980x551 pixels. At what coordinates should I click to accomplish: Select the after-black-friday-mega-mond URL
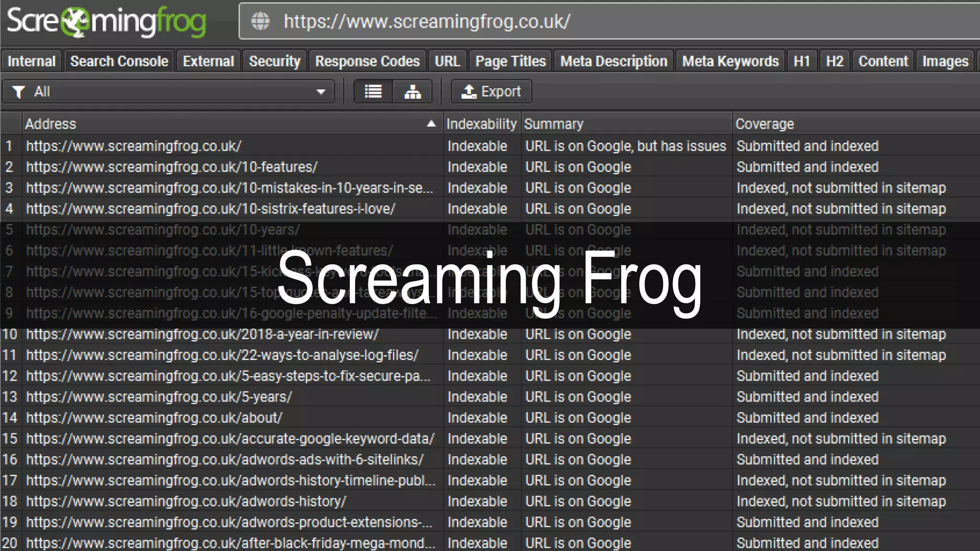[231, 543]
